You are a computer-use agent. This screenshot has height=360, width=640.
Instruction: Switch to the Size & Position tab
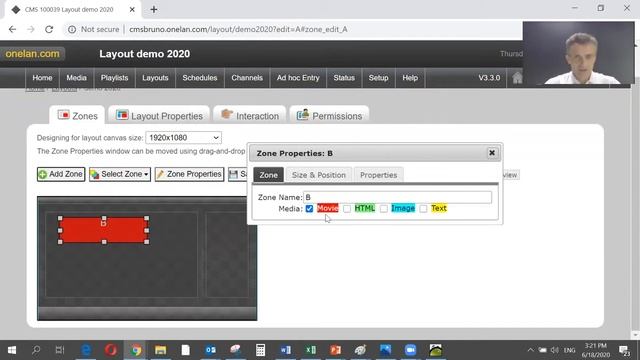pos(318,175)
